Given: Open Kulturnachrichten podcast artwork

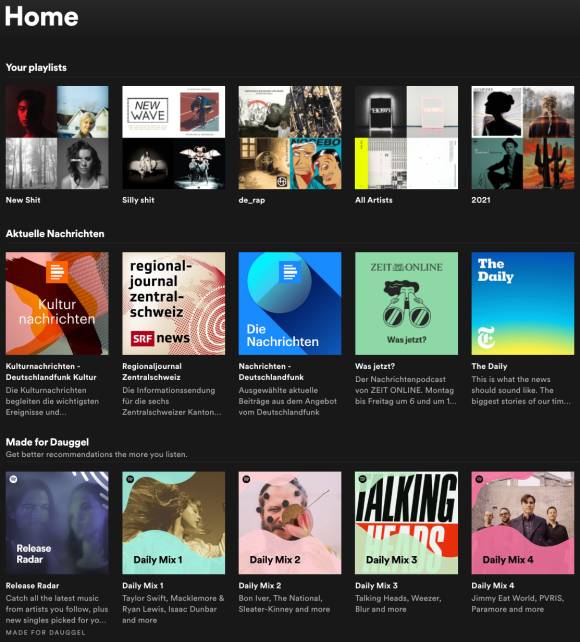Looking at the screenshot, I should tap(57, 303).
